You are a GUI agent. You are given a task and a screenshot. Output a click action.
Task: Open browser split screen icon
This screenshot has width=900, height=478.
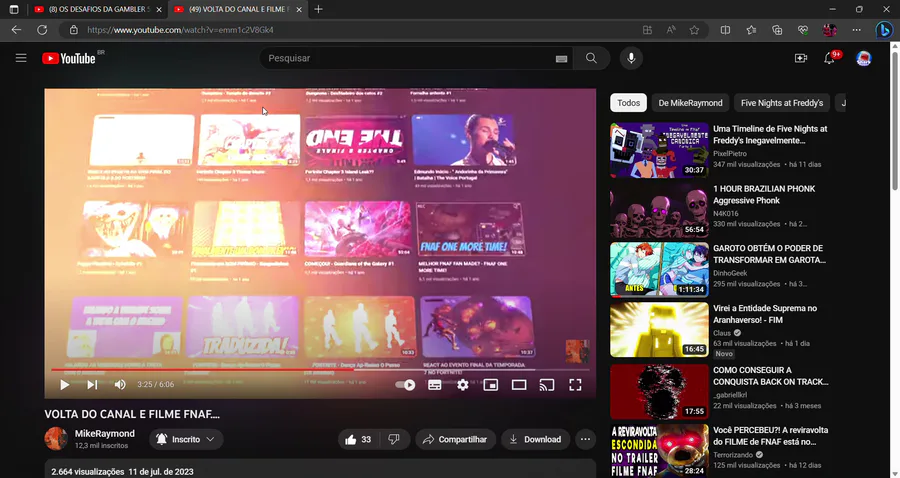click(726, 30)
